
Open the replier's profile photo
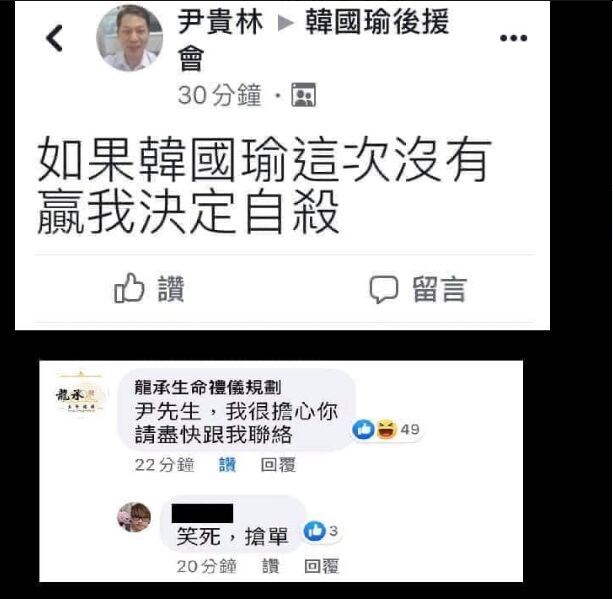pyautogui.click(x=134, y=517)
